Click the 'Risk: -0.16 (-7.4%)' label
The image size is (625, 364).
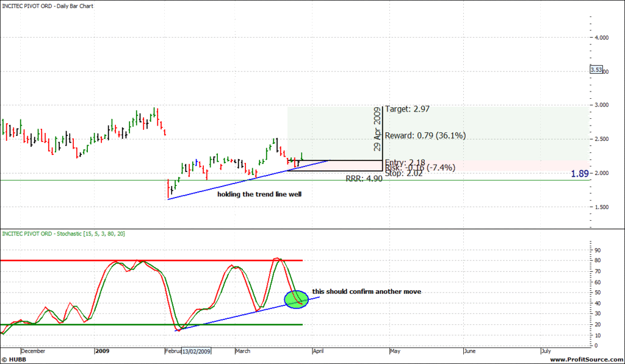420,168
